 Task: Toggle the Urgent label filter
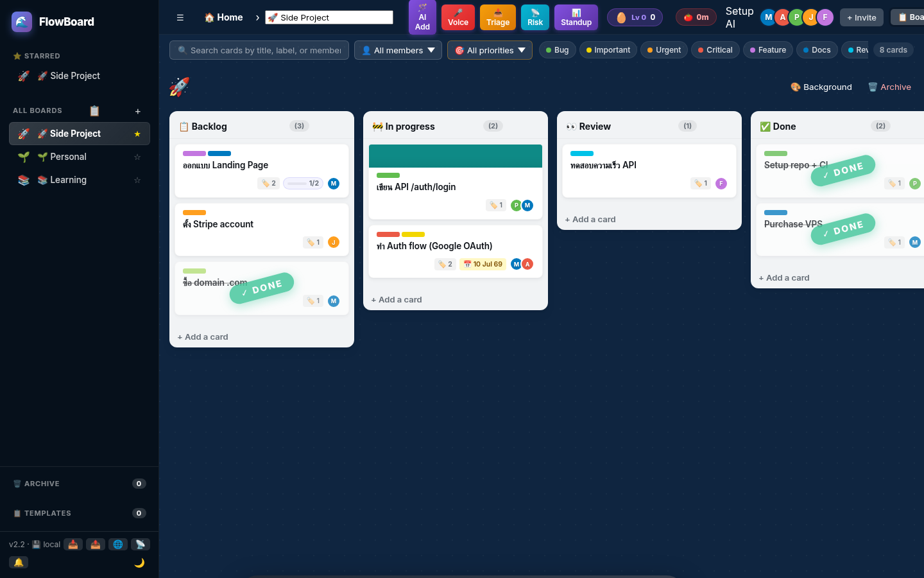pyautogui.click(x=664, y=50)
